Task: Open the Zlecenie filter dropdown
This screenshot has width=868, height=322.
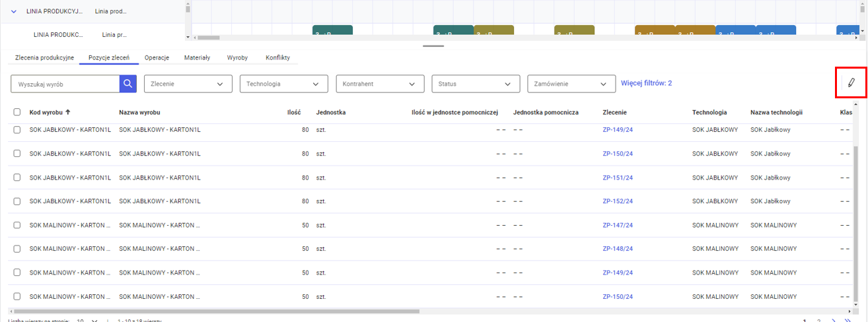Action: coord(188,84)
